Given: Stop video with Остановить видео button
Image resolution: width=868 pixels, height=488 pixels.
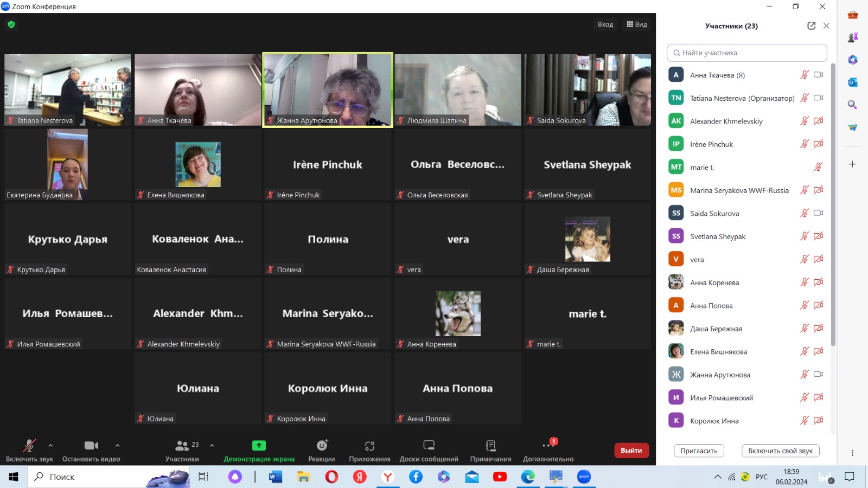Looking at the screenshot, I should pos(91,446).
